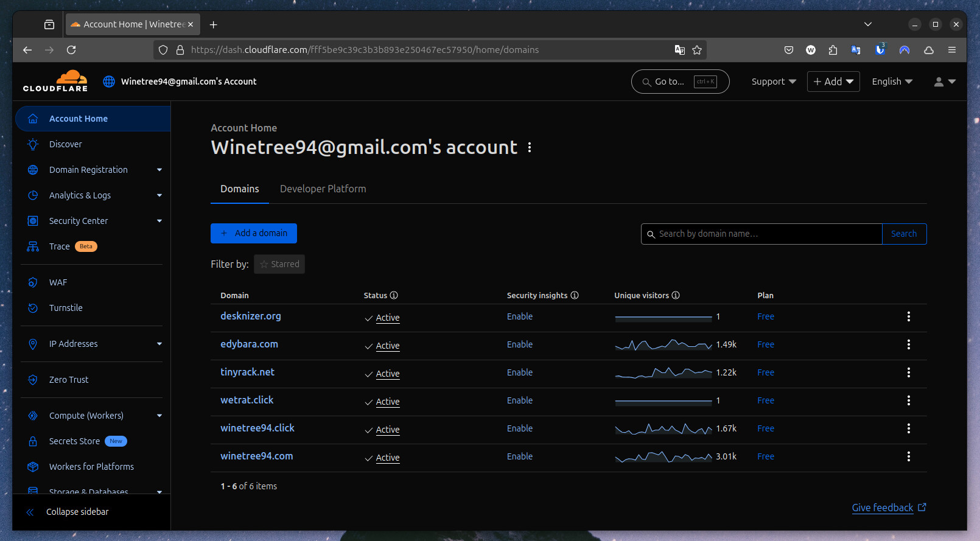Image resolution: width=980 pixels, height=541 pixels.
Task: Open Add dropdown in header
Action: point(833,82)
